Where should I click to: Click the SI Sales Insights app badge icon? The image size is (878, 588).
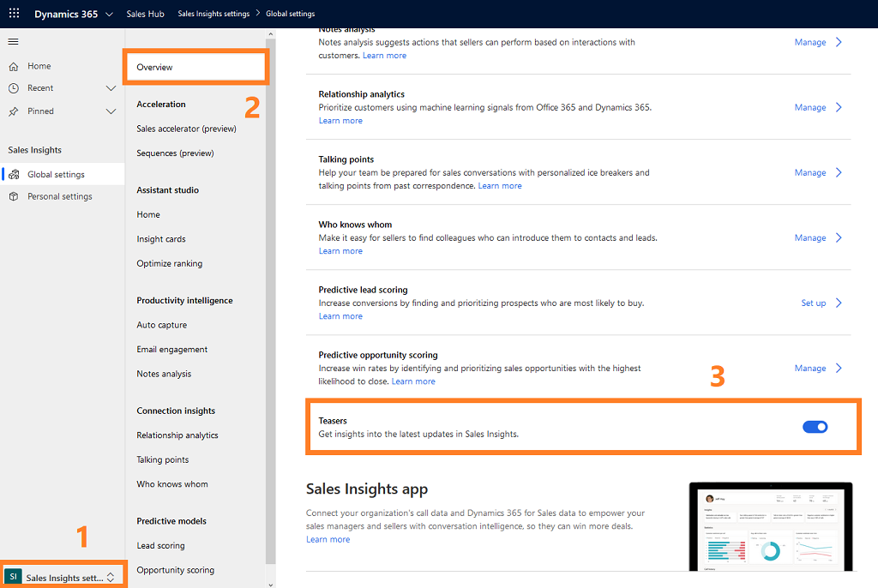pyautogui.click(x=12, y=577)
